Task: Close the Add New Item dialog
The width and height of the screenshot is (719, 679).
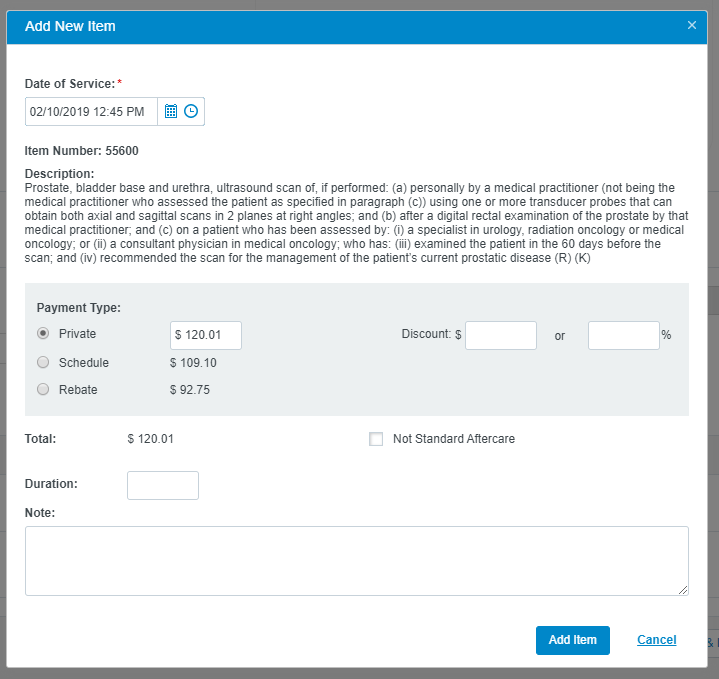Action: point(692,25)
